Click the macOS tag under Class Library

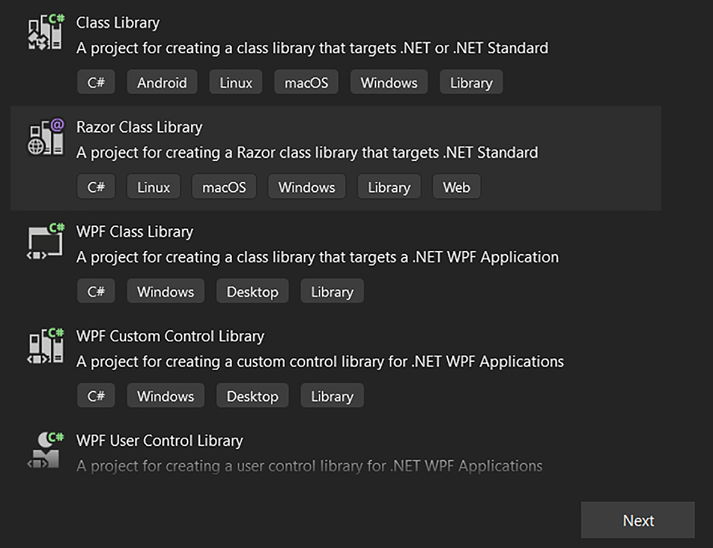click(x=306, y=82)
